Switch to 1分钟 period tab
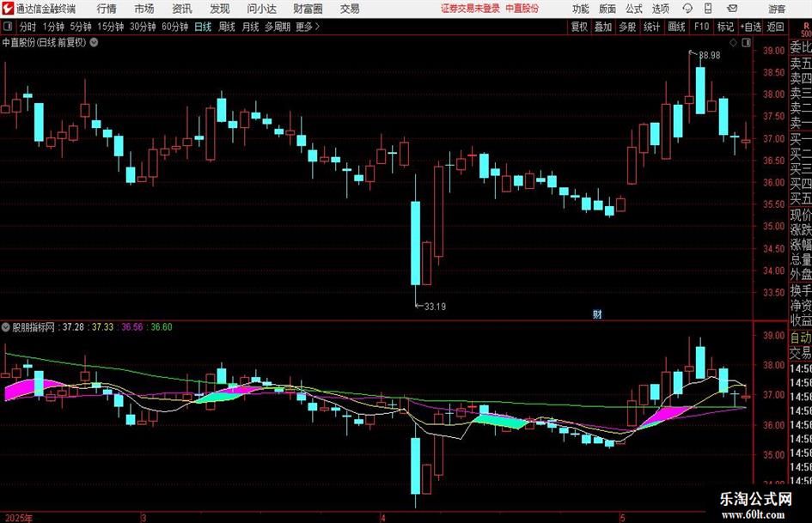This screenshot has width=812, height=523. pyautogui.click(x=53, y=27)
